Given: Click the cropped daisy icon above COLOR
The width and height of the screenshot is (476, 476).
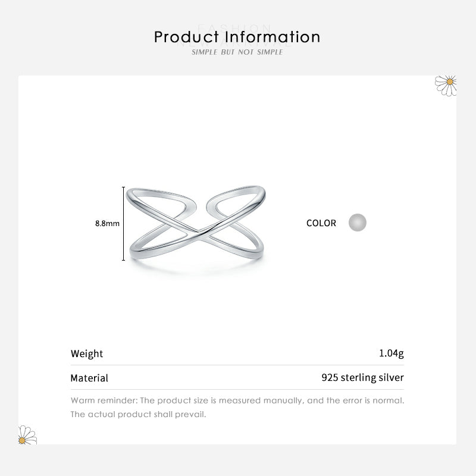Looking at the screenshot, I should (447, 84).
